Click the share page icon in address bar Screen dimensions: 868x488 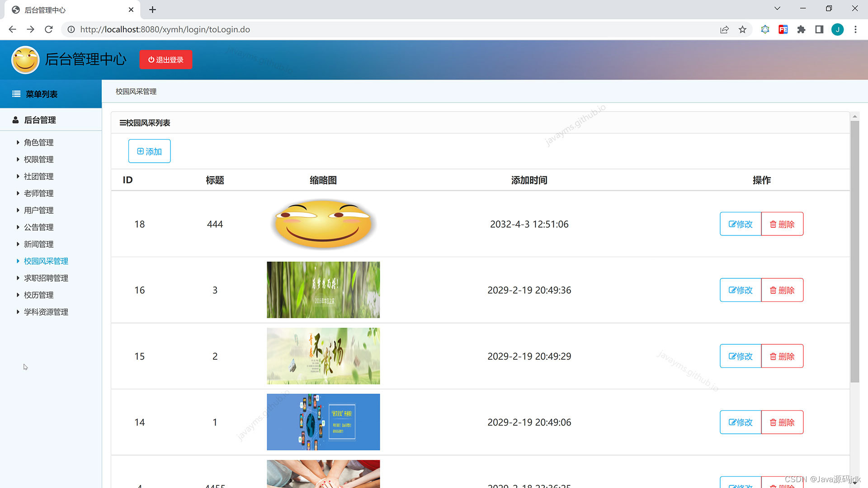click(x=724, y=29)
